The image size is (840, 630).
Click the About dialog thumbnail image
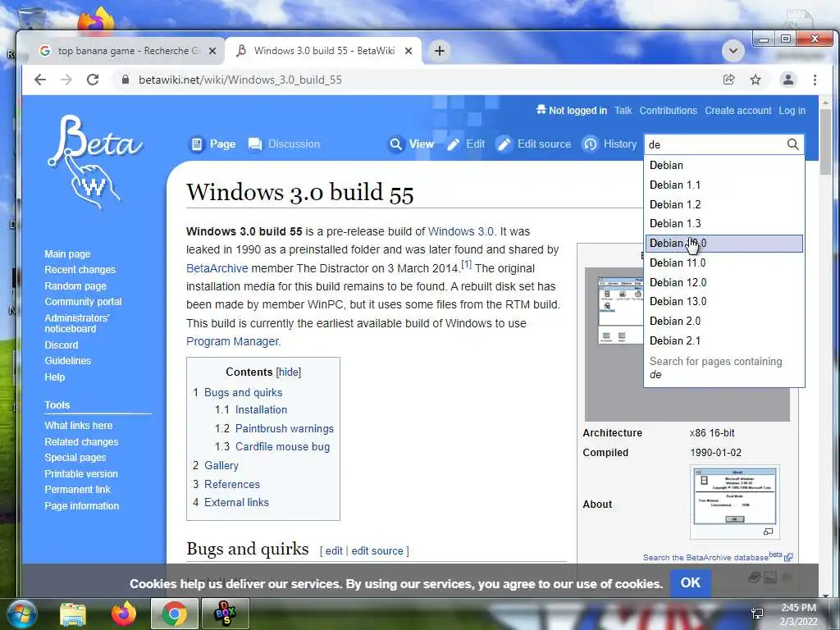click(x=734, y=496)
